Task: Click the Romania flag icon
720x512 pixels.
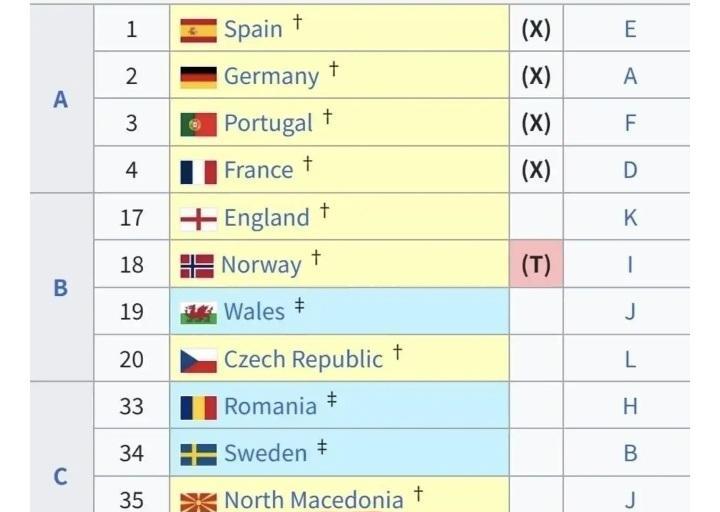Action: [x=198, y=407]
